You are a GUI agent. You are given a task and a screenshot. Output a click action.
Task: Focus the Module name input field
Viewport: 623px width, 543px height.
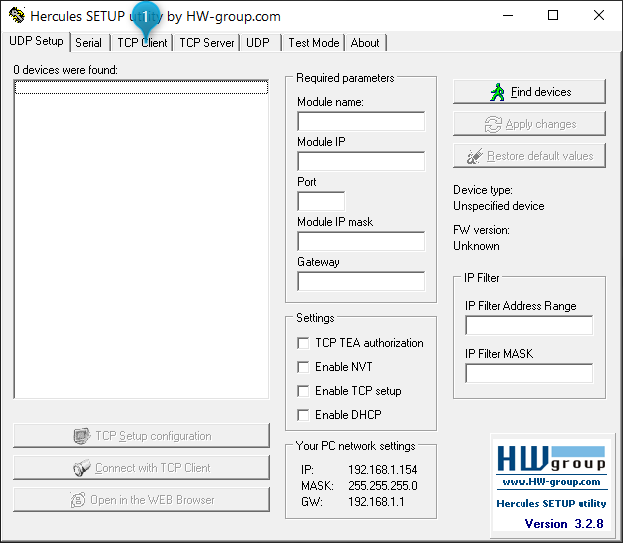coord(361,121)
